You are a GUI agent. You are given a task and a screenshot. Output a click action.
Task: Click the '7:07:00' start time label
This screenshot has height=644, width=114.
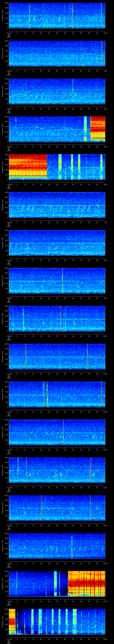coord(9,260)
